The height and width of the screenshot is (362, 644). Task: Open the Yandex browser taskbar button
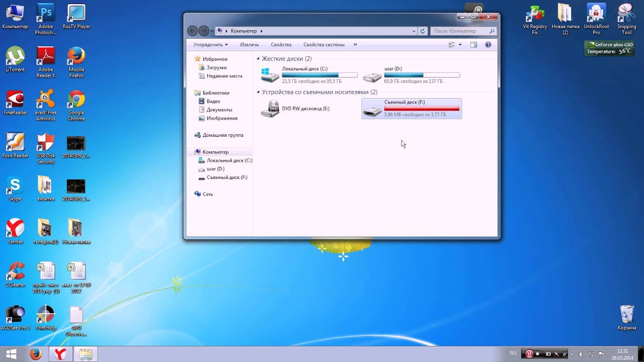click(x=60, y=354)
